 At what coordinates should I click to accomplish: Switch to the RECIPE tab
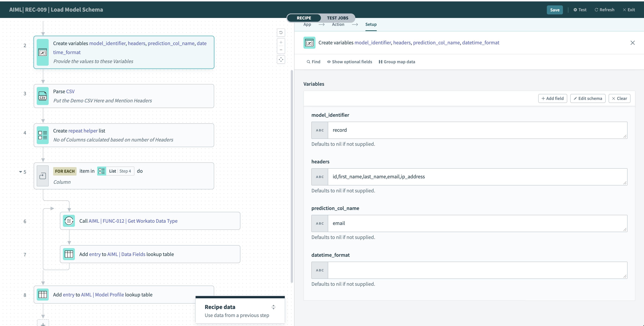[x=304, y=18]
